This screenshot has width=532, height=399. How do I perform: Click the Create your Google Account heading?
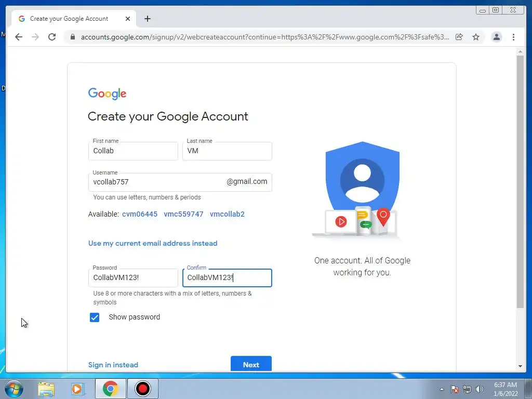point(168,117)
